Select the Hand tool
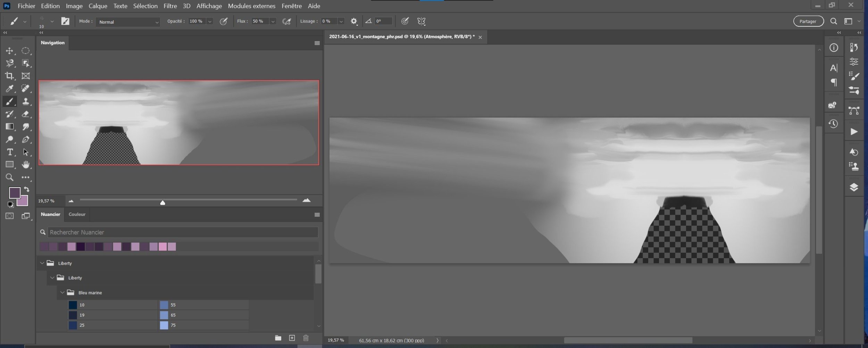The height and width of the screenshot is (348, 868). coord(25,165)
